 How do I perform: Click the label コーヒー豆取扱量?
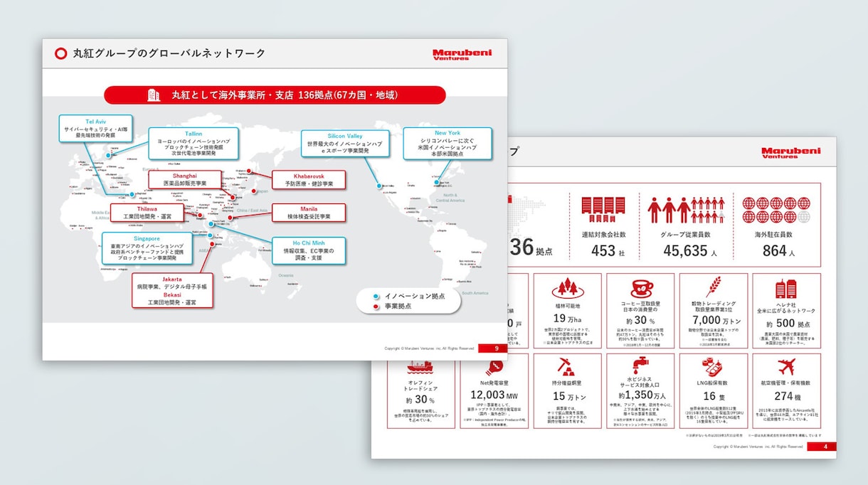(642, 304)
